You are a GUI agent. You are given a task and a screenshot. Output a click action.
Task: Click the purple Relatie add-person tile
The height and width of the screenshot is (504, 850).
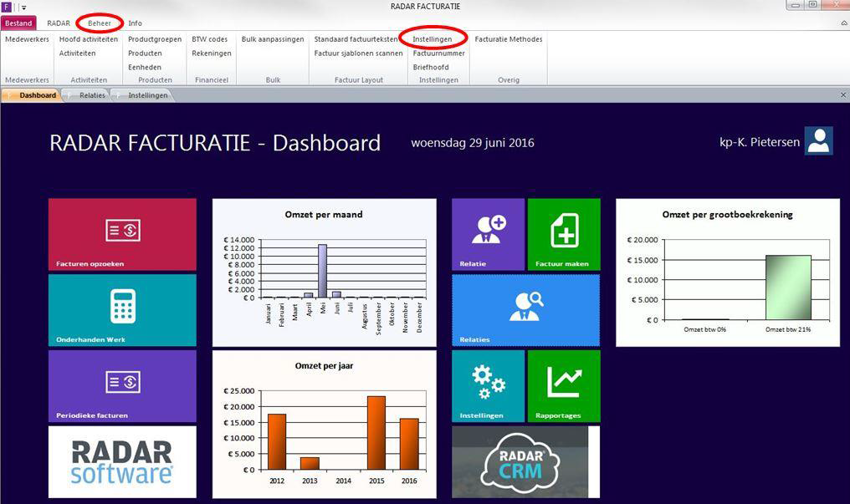click(x=488, y=234)
